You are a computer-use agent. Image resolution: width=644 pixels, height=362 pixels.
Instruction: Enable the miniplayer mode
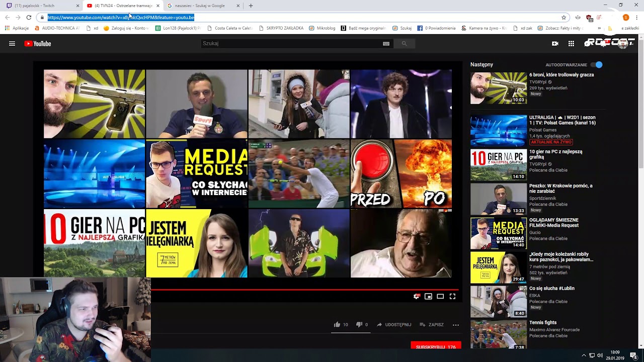428,297
